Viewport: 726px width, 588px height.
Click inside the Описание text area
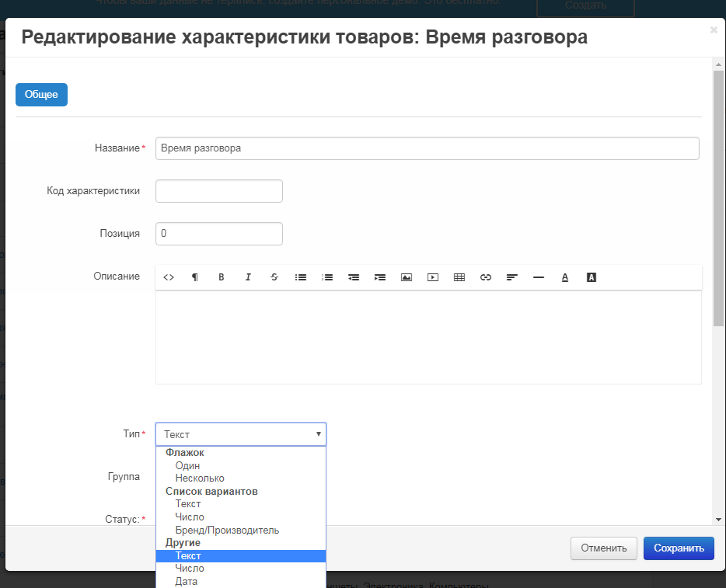pyautogui.click(x=428, y=337)
